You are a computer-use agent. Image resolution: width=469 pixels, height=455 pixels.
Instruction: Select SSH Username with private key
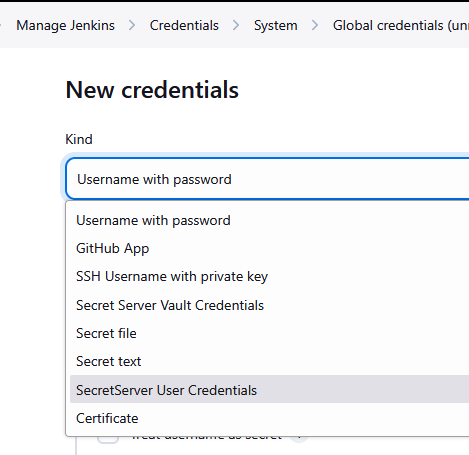click(270, 277)
